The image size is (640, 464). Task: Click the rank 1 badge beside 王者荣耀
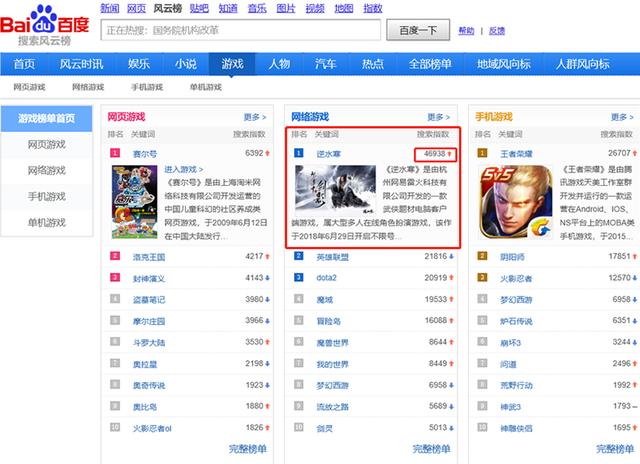point(478,153)
